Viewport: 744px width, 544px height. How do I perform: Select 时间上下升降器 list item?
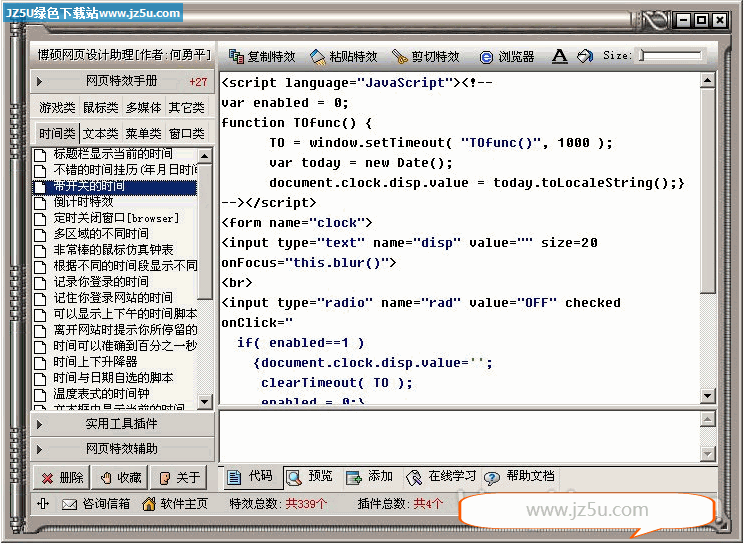[114, 362]
